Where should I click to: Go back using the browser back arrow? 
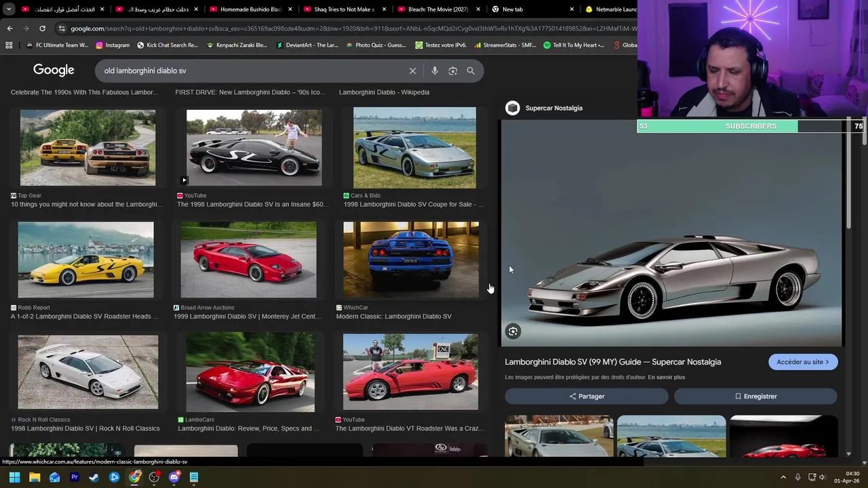click(x=9, y=28)
